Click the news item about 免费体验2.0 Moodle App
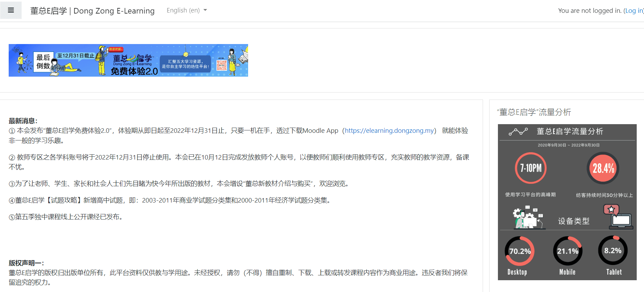Screen dimensions: 644x292 tap(238, 136)
